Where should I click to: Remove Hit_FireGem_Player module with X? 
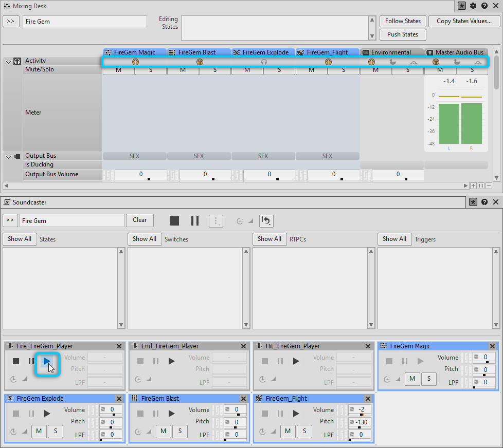pyautogui.click(x=368, y=346)
